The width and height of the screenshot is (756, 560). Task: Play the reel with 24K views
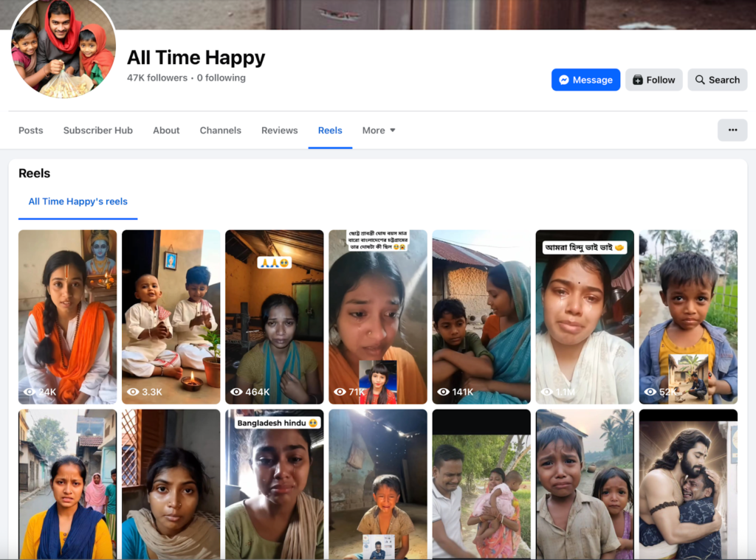pyautogui.click(x=67, y=317)
